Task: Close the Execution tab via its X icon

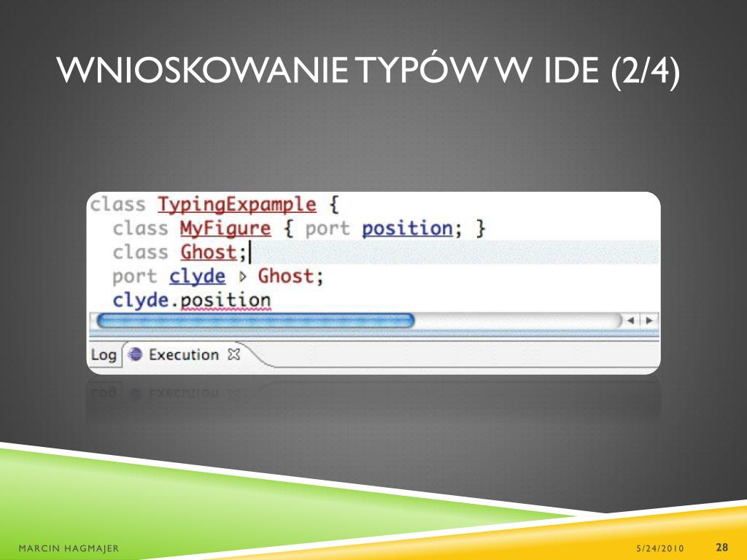Action: [234, 354]
